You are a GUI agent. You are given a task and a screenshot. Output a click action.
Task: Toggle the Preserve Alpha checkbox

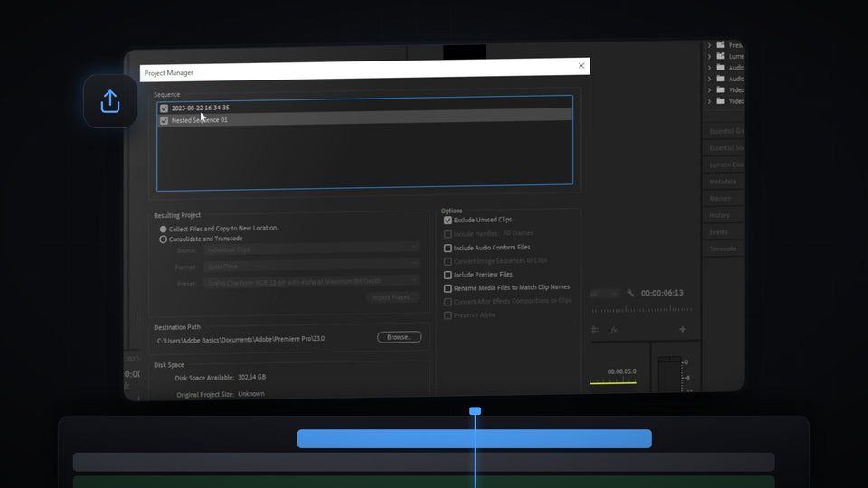(448, 315)
